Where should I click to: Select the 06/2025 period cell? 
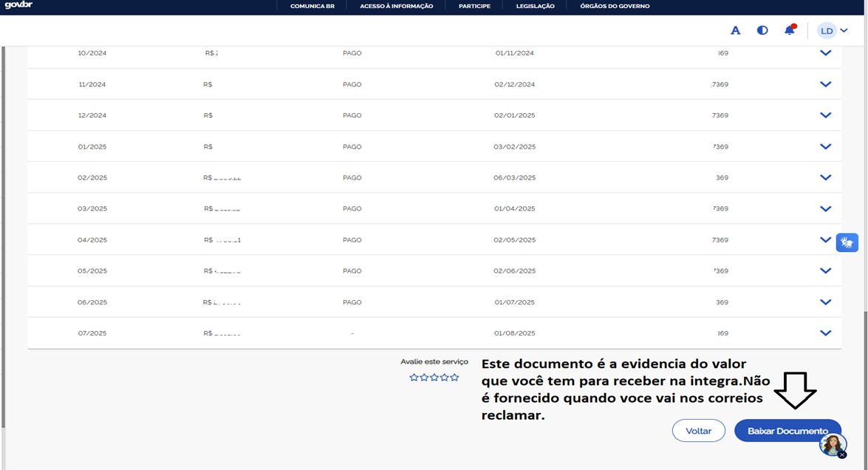(92, 302)
